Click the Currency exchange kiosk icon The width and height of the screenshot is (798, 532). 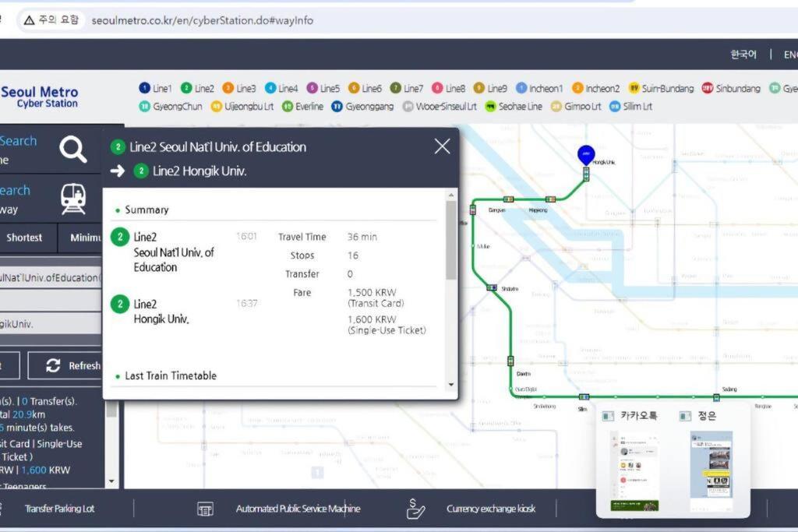415,509
